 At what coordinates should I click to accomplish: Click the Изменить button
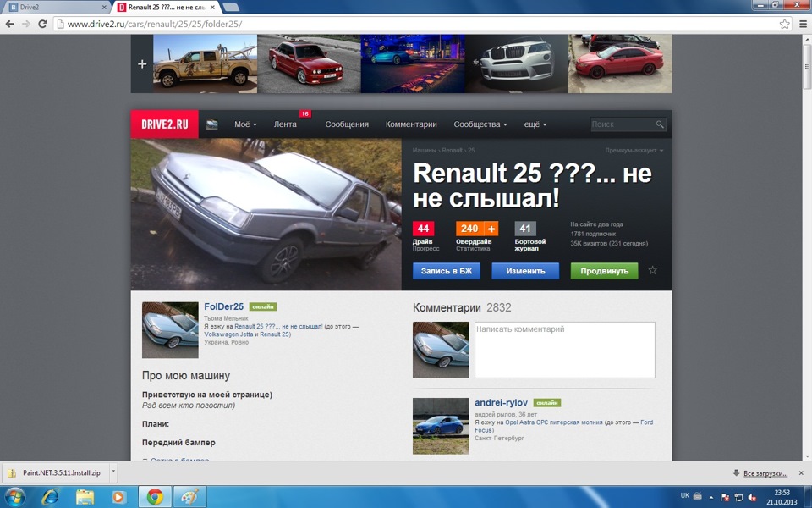click(x=525, y=271)
